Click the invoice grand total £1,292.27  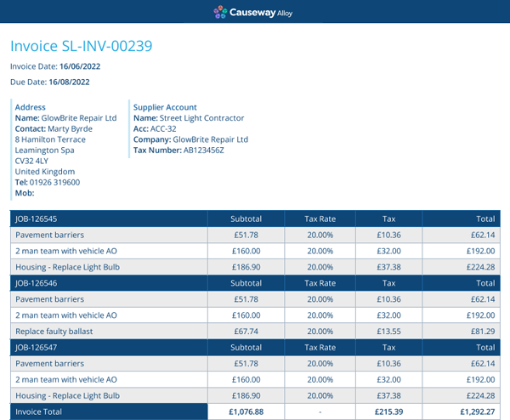click(478, 411)
